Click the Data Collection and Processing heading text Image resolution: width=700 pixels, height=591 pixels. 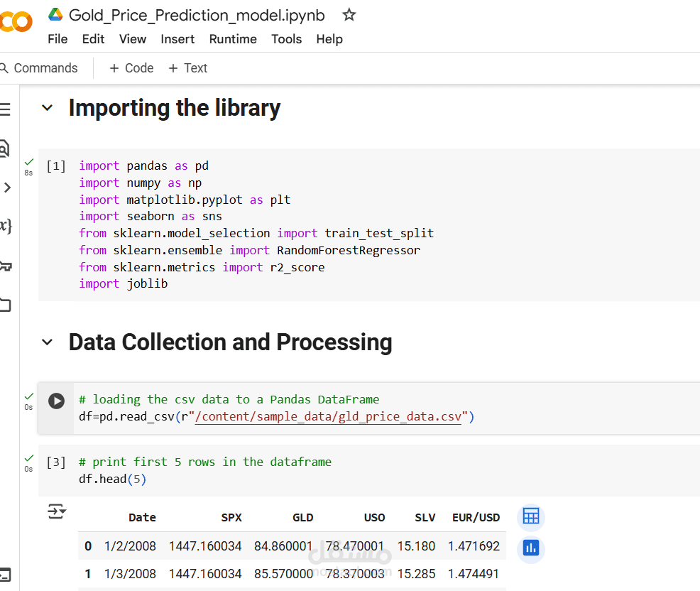tap(230, 342)
